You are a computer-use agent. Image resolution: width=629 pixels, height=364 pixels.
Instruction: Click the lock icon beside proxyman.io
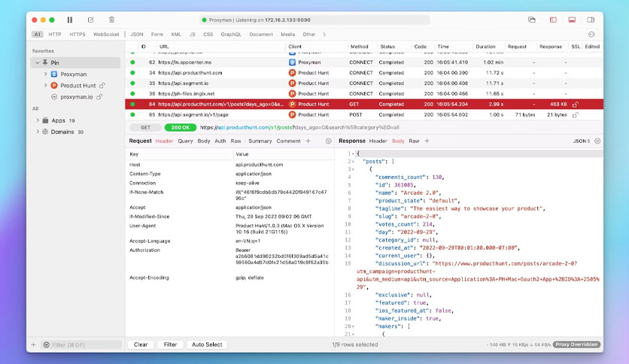(x=99, y=96)
